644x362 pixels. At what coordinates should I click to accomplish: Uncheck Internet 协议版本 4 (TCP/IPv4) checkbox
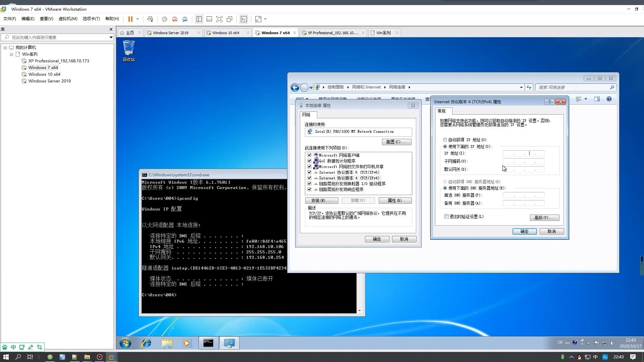(309, 178)
